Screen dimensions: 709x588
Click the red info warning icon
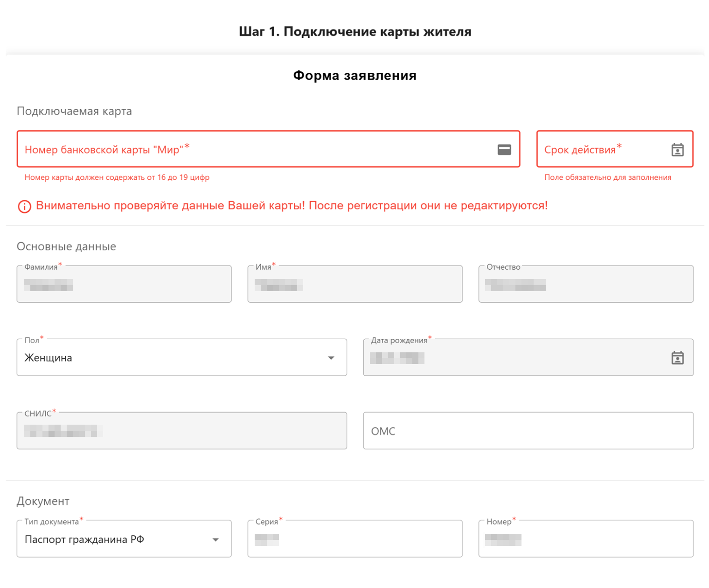pyautogui.click(x=24, y=206)
